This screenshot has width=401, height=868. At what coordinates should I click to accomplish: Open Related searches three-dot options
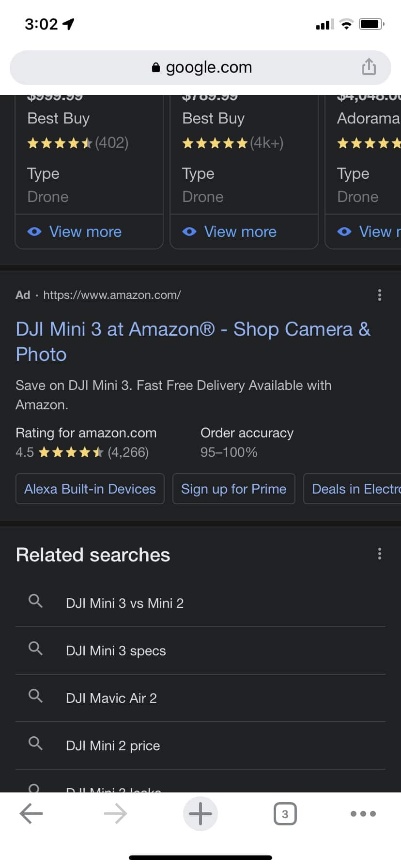tap(380, 554)
